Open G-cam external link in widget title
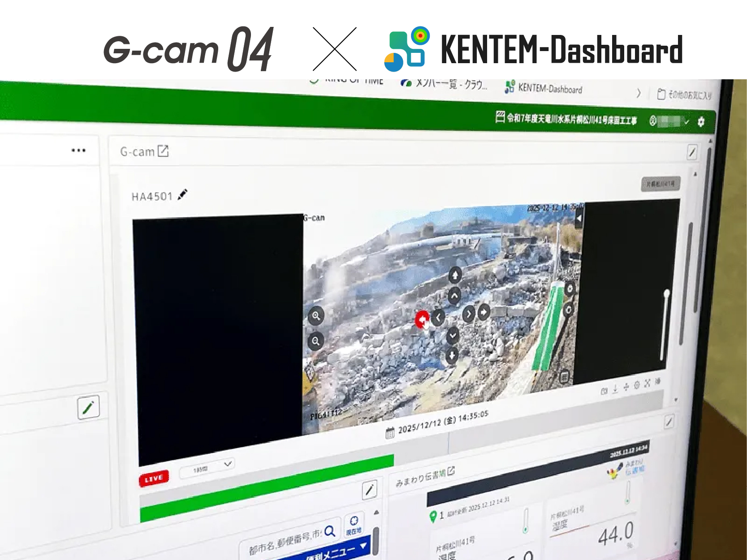 tap(163, 151)
